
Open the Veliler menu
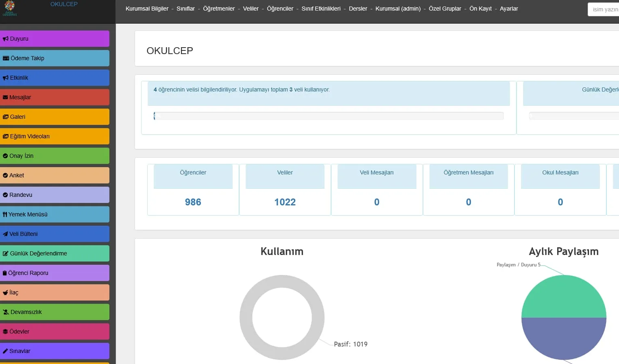(x=251, y=9)
